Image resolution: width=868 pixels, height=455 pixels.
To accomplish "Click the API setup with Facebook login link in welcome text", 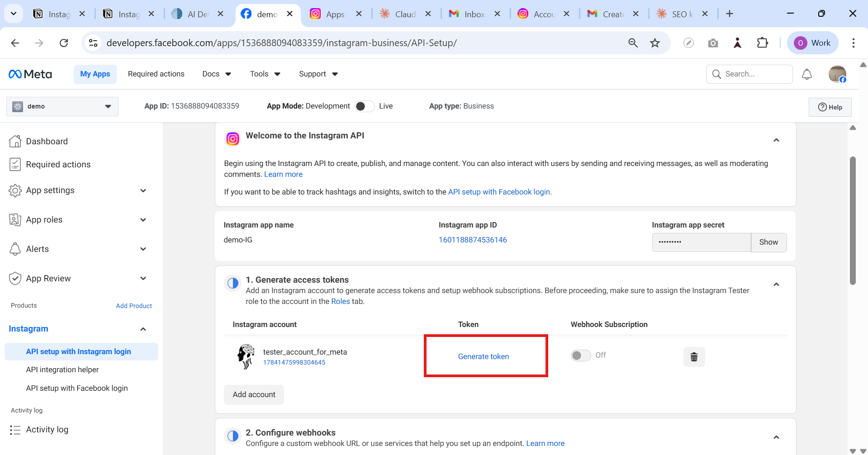I will tap(500, 192).
